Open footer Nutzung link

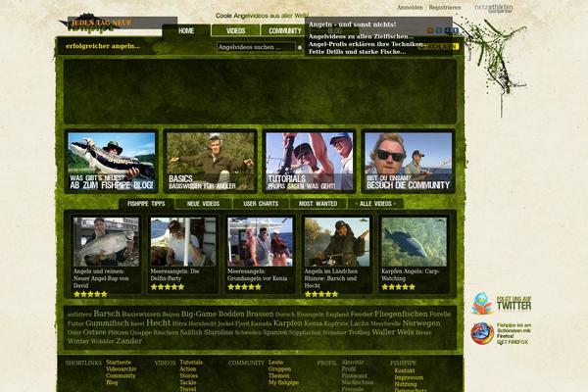[x=406, y=384]
